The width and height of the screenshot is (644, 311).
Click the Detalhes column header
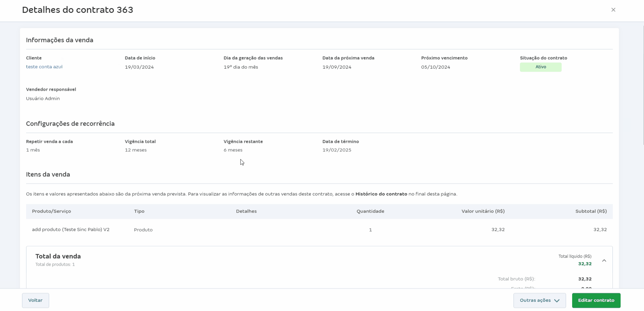coord(246,212)
